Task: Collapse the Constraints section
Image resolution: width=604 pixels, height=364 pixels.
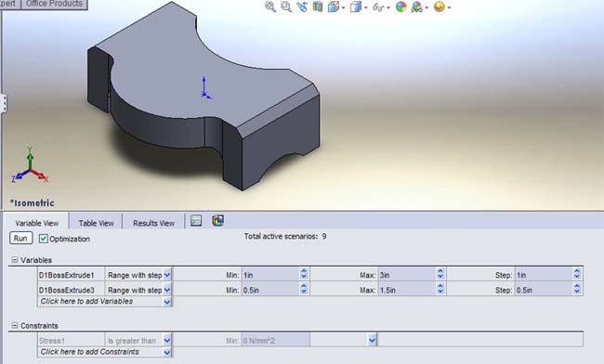Action: point(15,325)
